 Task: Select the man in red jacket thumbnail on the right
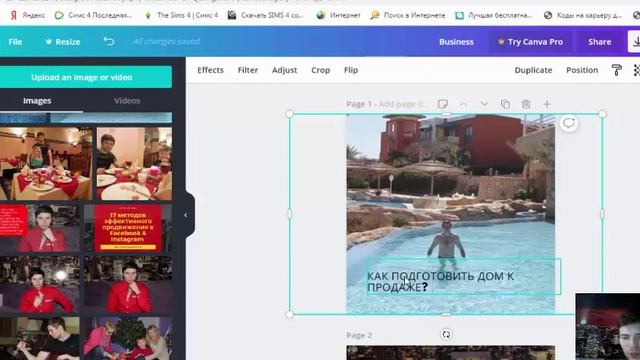(128, 284)
